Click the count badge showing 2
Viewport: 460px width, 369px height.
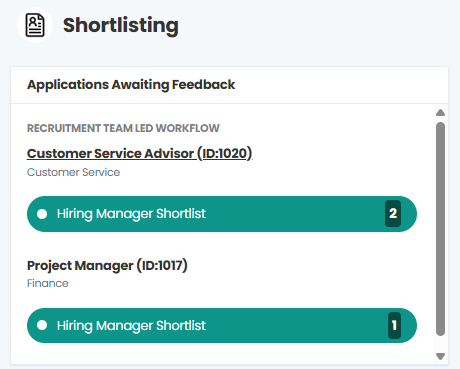[393, 213]
